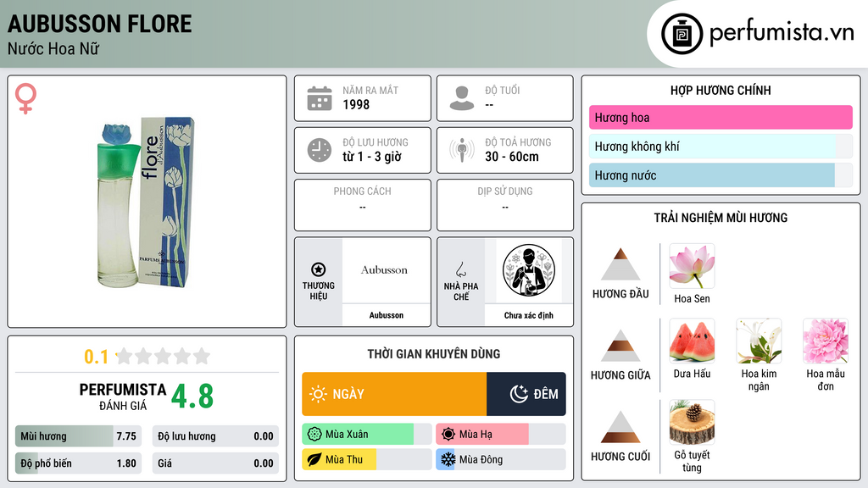Click the orange Ngày daytime bar
This screenshot has height=488, width=868.
point(394,394)
